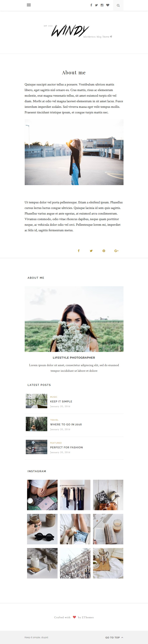Open the Instagram icon in header

102,5
